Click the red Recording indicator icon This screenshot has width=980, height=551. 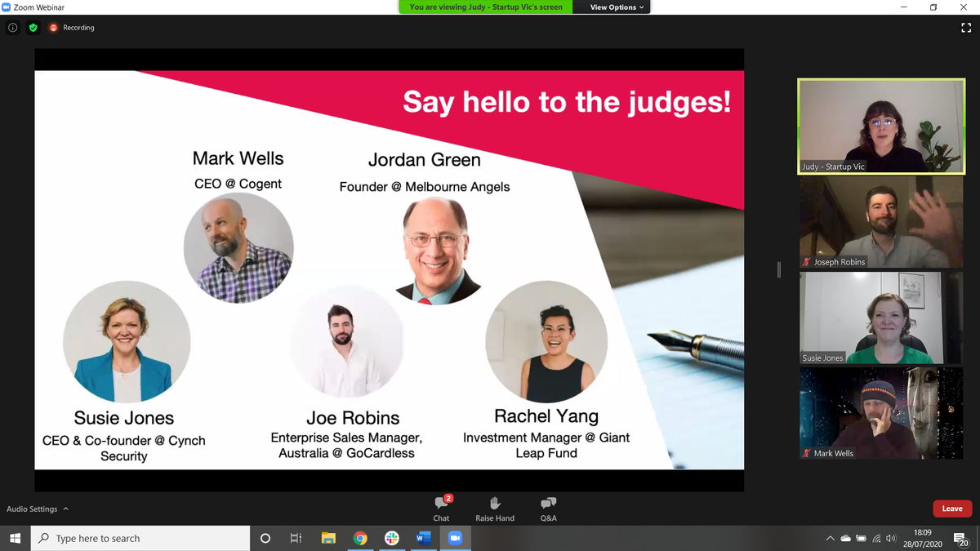(x=54, y=27)
